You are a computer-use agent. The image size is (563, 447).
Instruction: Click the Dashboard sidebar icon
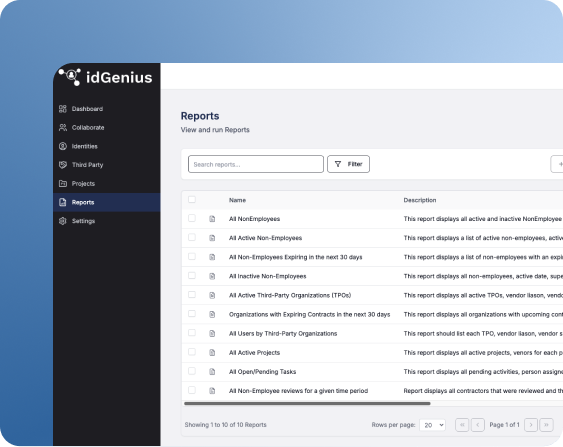point(63,109)
